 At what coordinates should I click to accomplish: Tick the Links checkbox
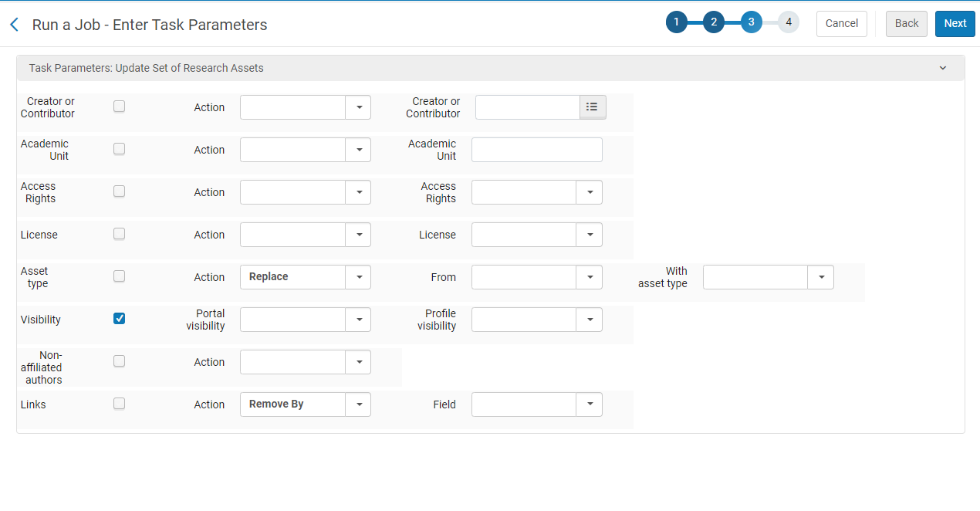(119, 403)
